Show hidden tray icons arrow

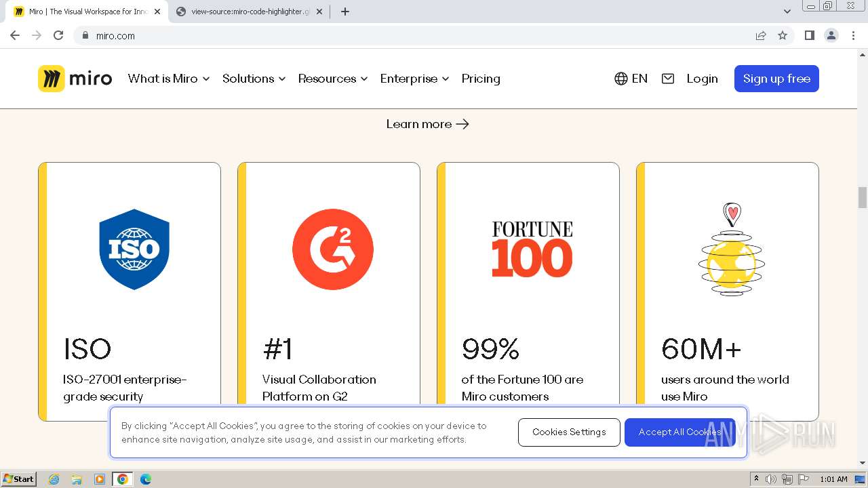(x=757, y=479)
